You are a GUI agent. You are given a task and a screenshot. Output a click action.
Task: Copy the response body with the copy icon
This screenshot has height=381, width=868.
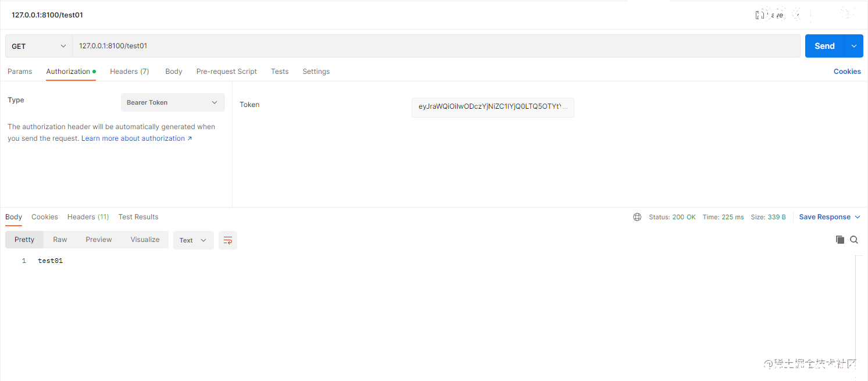[840, 240]
